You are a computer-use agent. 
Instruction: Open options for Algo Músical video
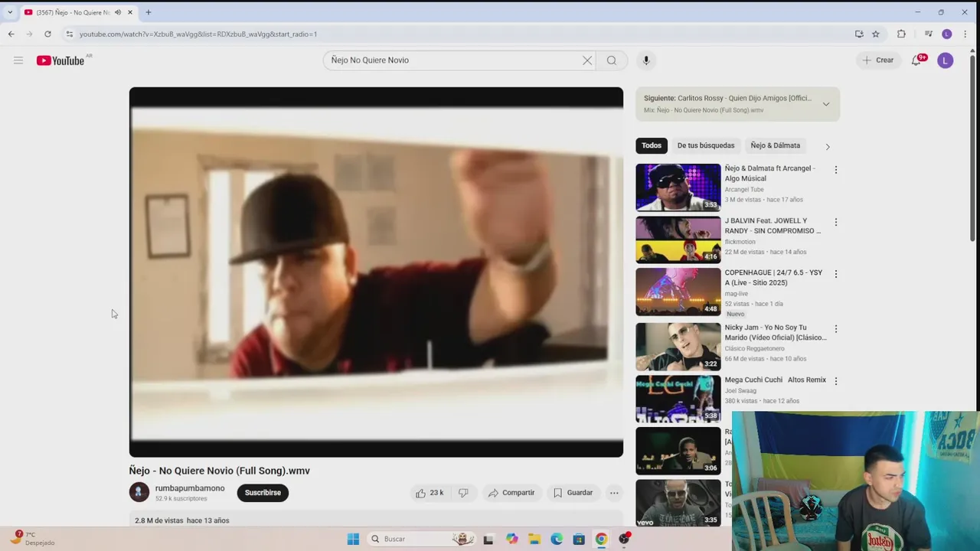click(x=836, y=170)
